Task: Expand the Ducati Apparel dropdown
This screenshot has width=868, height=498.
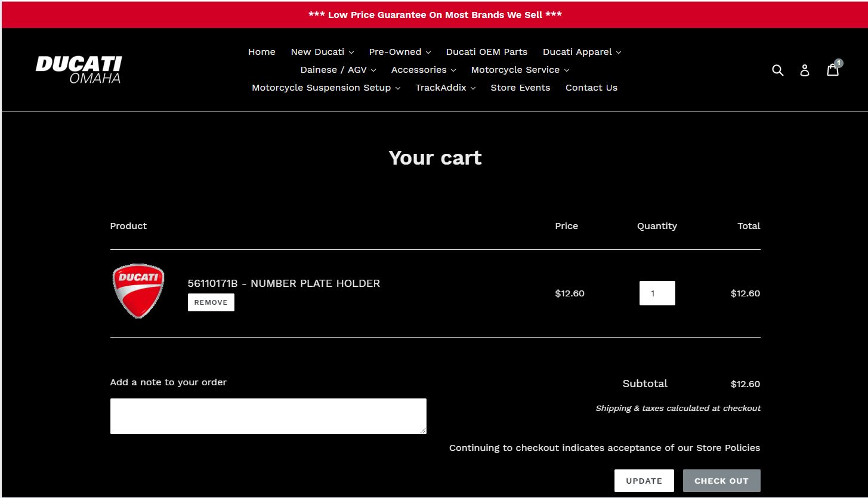Action: [x=582, y=52]
